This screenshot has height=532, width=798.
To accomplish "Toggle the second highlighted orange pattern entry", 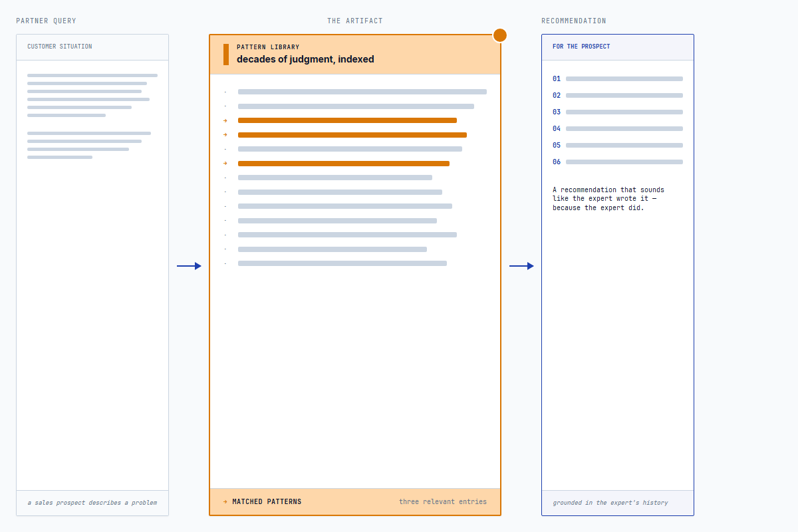I will point(352,135).
